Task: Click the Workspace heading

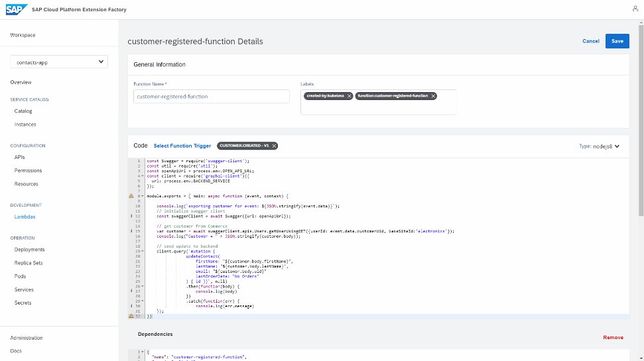Action: pos(23,35)
